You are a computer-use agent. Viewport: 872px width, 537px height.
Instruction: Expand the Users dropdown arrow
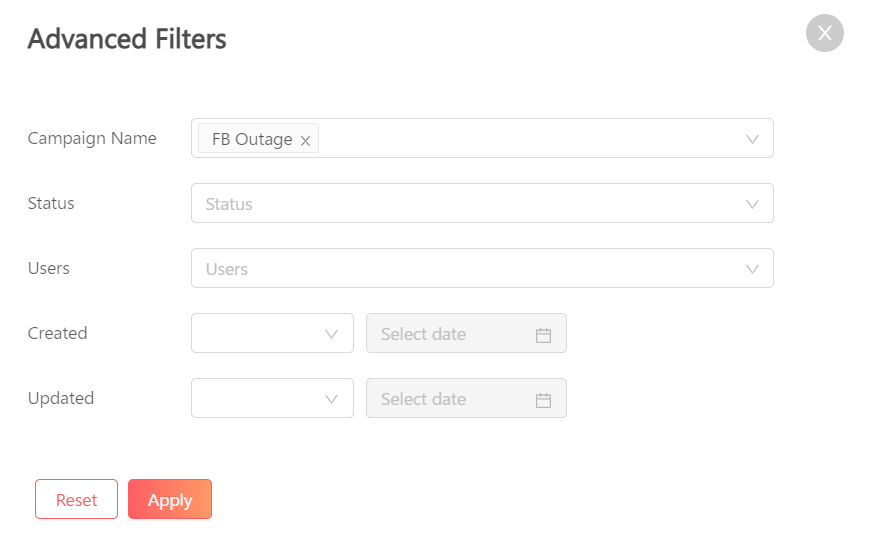click(752, 269)
